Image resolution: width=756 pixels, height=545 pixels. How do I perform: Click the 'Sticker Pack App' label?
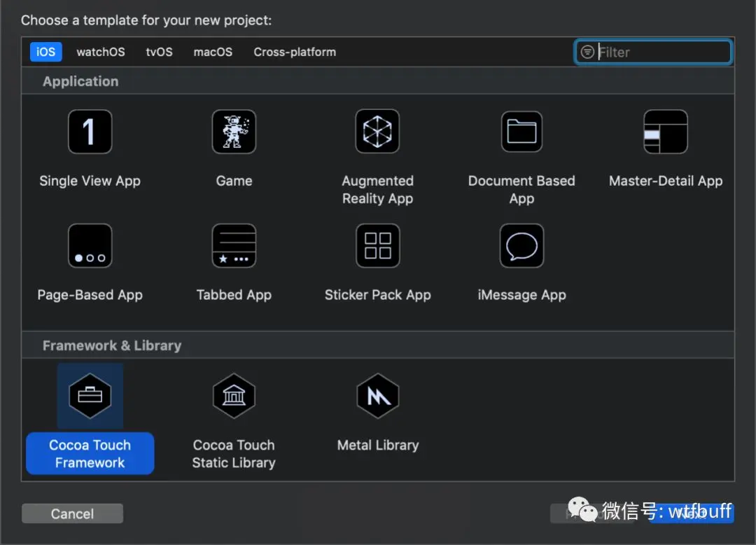pos(377,295)
